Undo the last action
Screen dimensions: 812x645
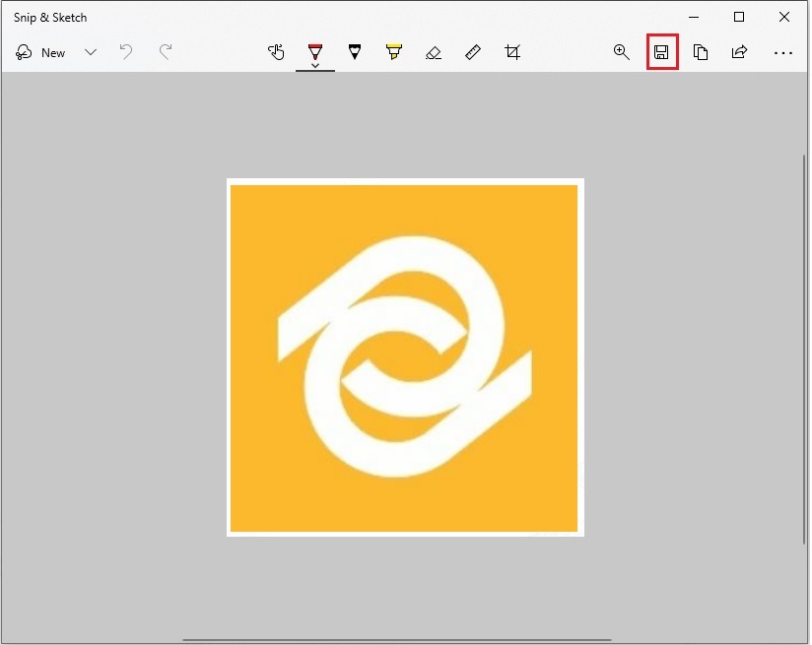pos(126,52)
